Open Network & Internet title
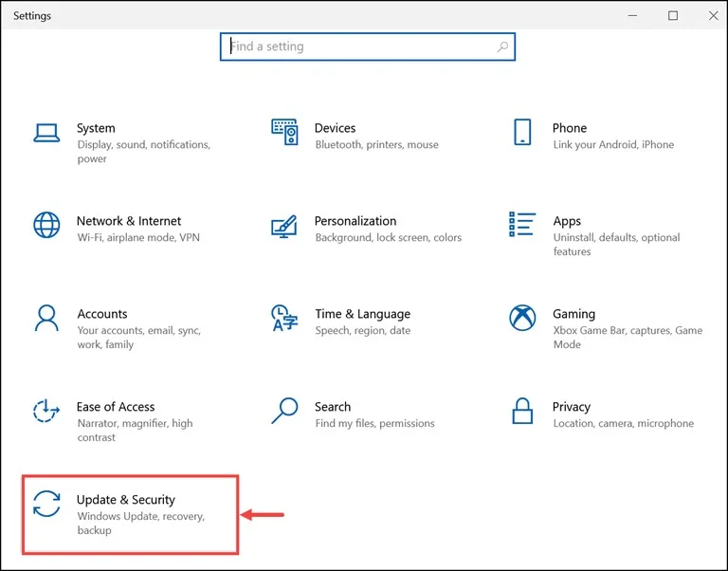Image resolution: width=728 pixels, height=571 pixels. (129, 221)
